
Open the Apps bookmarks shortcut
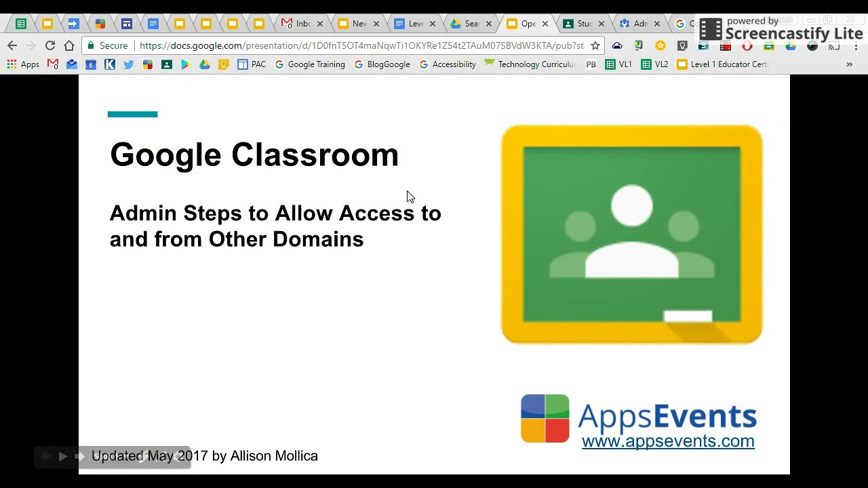(x=23, y=64)
